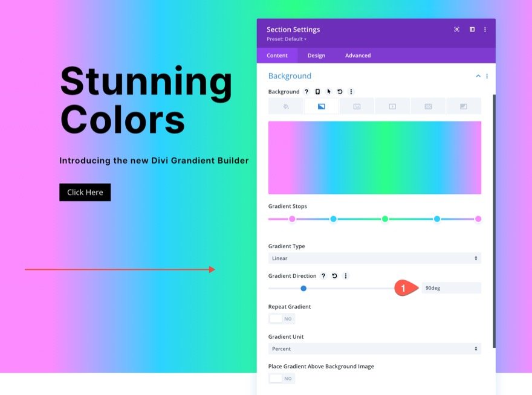Click the right blue gradient stop
Image resolution: width=532 pixels, height=395 pixels.
tap(437, 219)
